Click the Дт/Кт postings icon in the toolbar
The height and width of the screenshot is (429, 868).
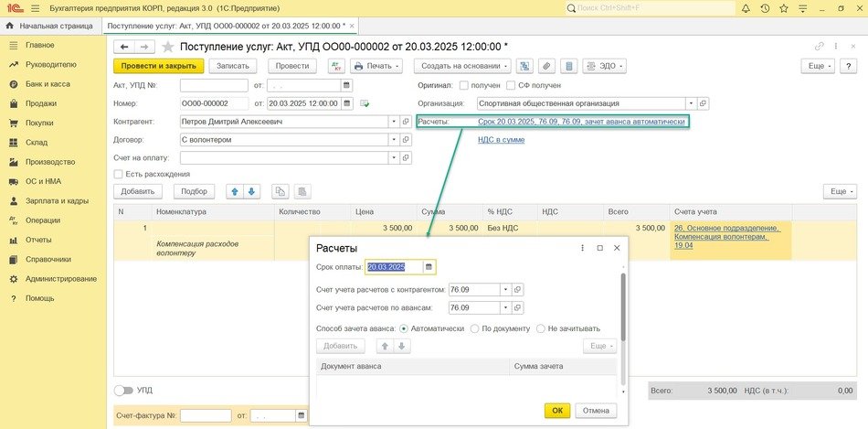336,66
